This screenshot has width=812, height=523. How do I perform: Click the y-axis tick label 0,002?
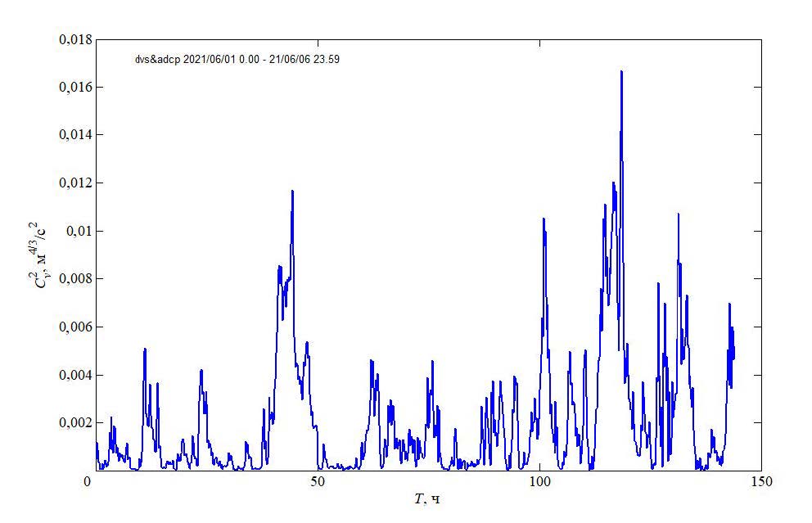(x=73, y=423)
